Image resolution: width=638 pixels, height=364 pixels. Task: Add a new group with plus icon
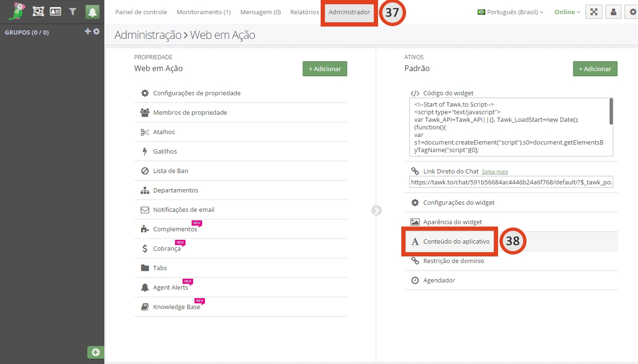tap(87, 31)
